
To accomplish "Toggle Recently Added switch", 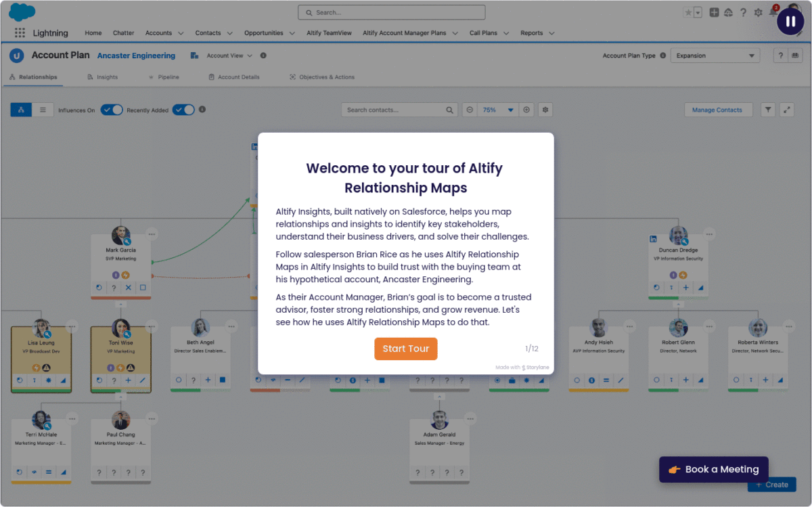I will coord(183,110).
